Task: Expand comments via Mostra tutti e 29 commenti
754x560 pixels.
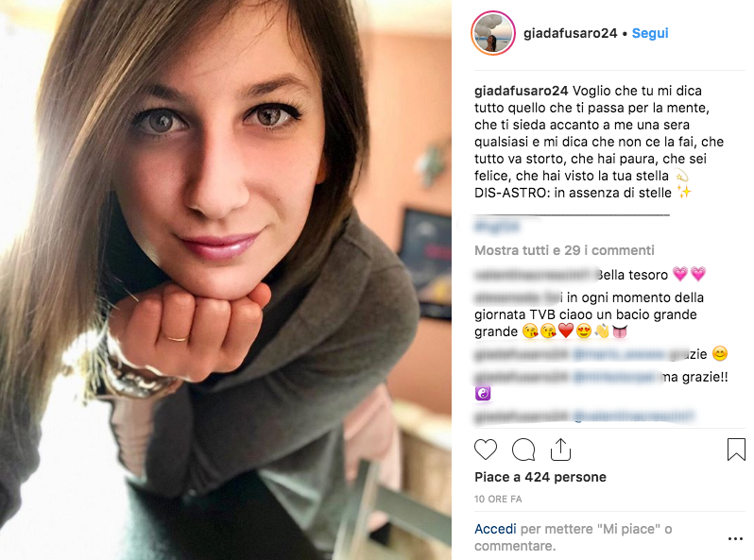Action: point(564,250)
